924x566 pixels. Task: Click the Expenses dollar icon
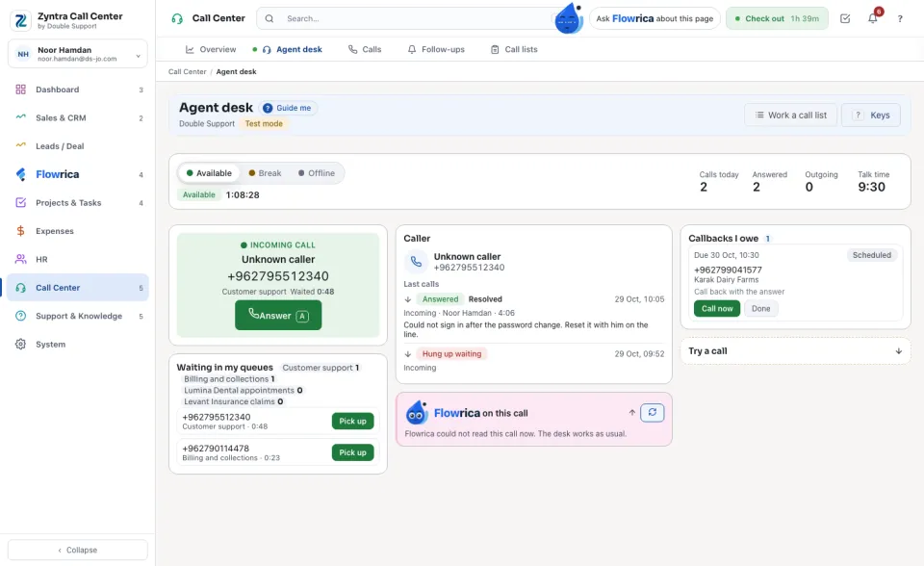(20, 230)
